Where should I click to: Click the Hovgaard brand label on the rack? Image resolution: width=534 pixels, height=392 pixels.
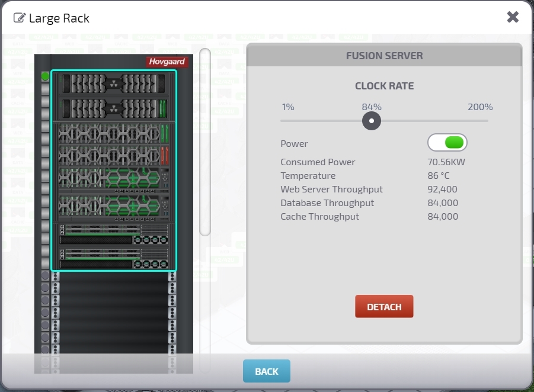pos(167,62)
